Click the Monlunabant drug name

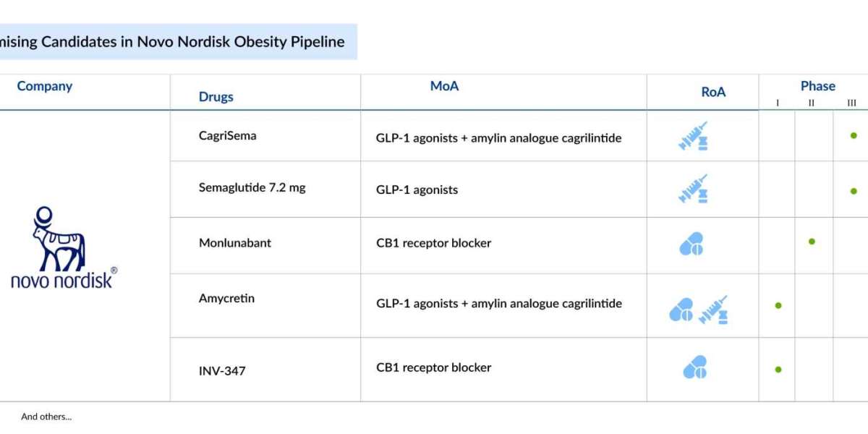pos(235,243)
